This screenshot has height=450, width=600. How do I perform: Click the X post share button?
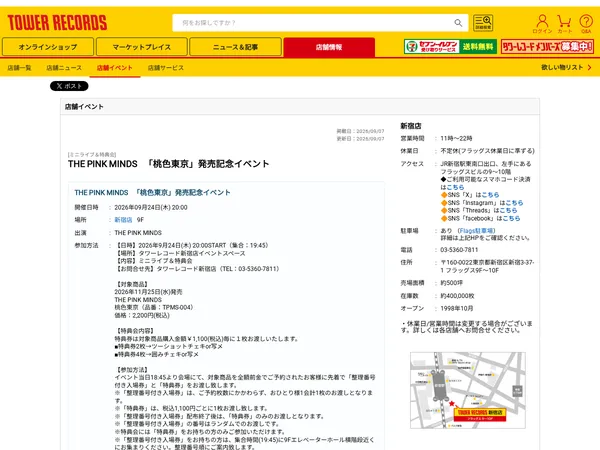coord(69,86)
